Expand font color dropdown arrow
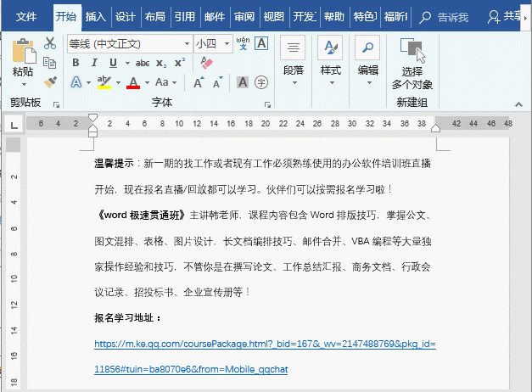This screenshot has width=532, height=392. pos(147,82)
